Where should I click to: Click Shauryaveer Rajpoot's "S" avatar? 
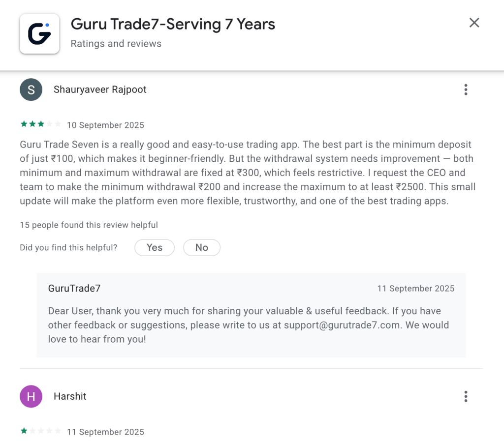(x=31, y=89)
